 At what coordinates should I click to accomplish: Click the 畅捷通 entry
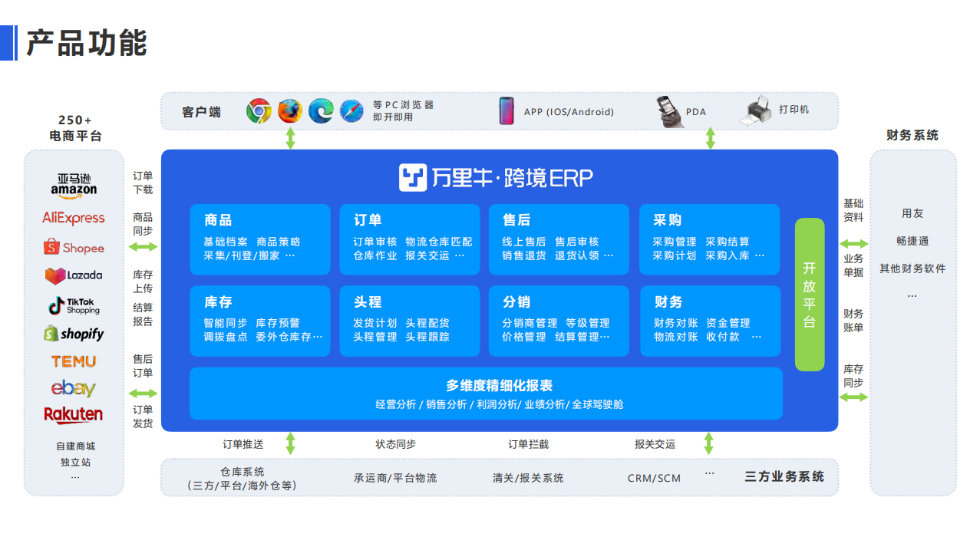[912, 241]
